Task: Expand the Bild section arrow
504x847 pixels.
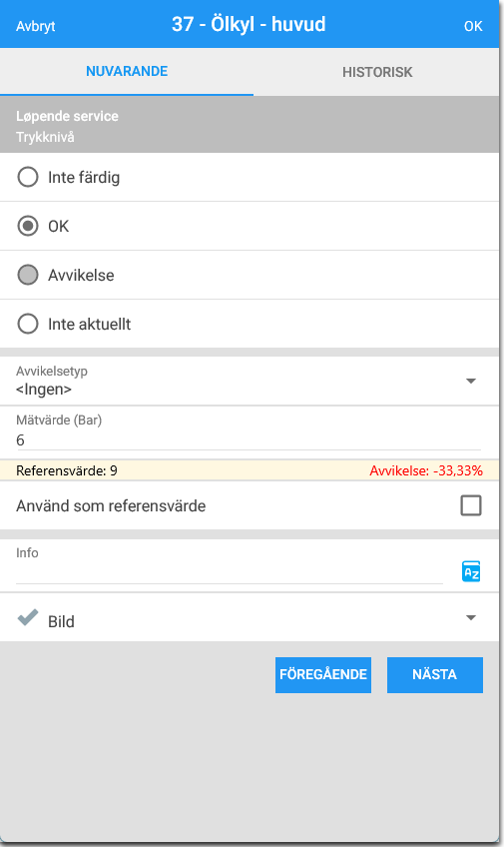Action: pyautogui.click(x=470, y=618)
